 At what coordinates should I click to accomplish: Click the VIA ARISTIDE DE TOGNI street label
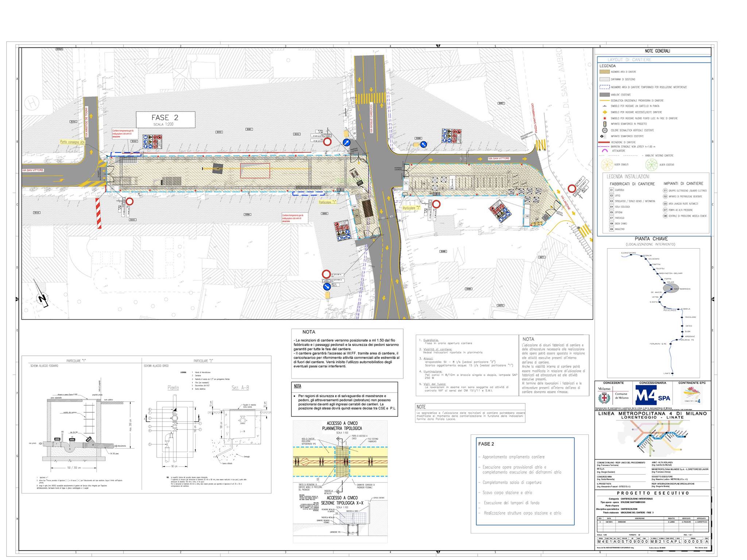[x=86, y=122]
